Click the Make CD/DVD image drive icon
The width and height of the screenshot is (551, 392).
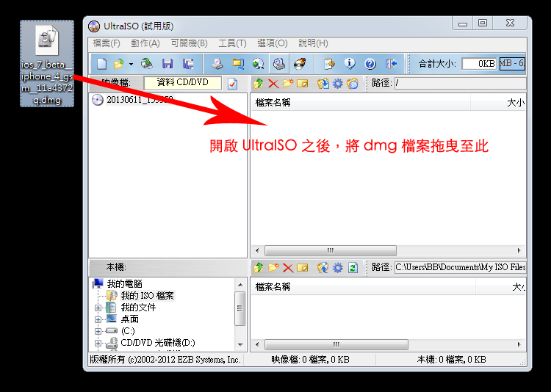click(217, 64)
